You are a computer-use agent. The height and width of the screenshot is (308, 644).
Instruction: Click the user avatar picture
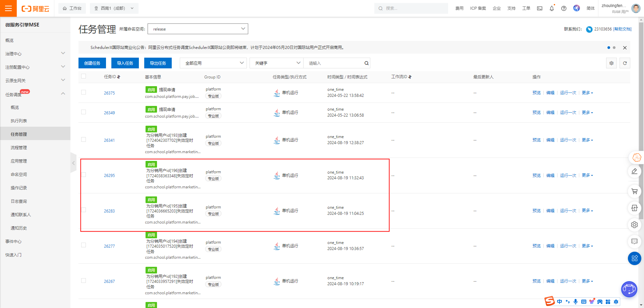(x=636, y=8)
